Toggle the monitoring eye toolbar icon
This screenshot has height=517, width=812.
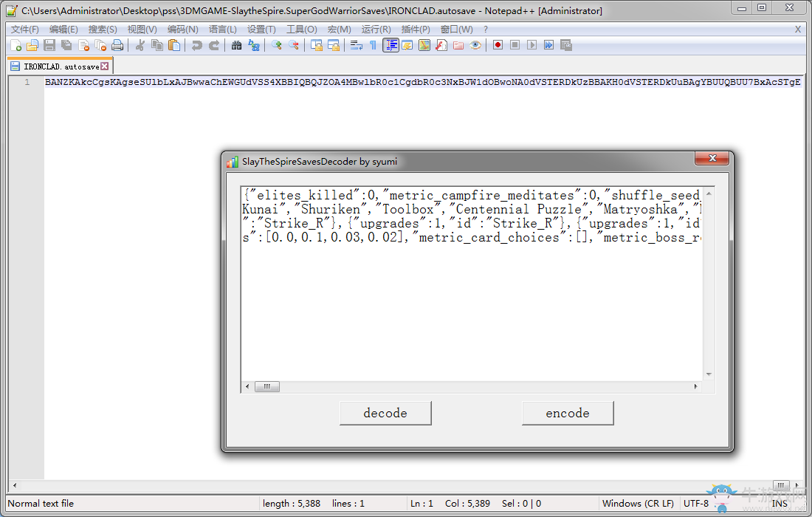coord(475,46)
